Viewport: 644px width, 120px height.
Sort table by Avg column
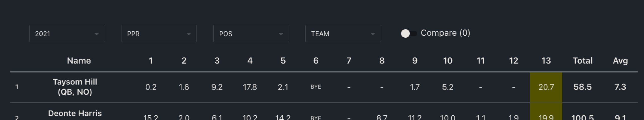(x=620, y=61)
